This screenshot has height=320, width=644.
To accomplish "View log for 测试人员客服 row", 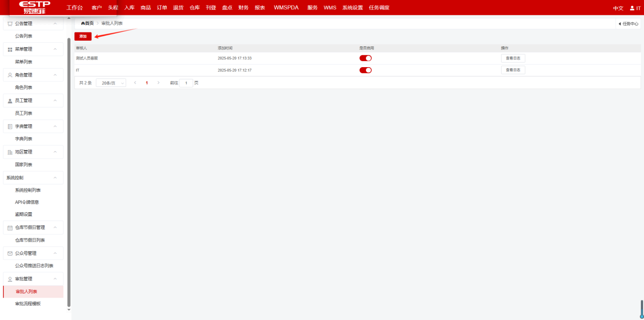I will [513, 58].
